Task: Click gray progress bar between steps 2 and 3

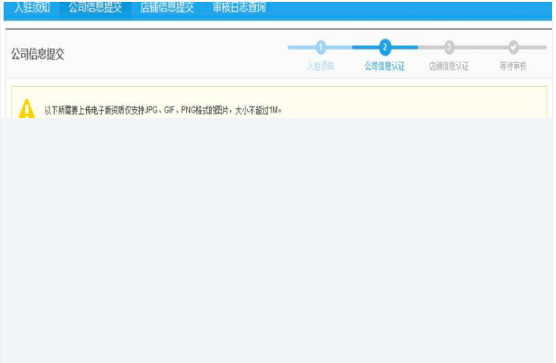Action: pyautogui.click(x=430, y=47)
